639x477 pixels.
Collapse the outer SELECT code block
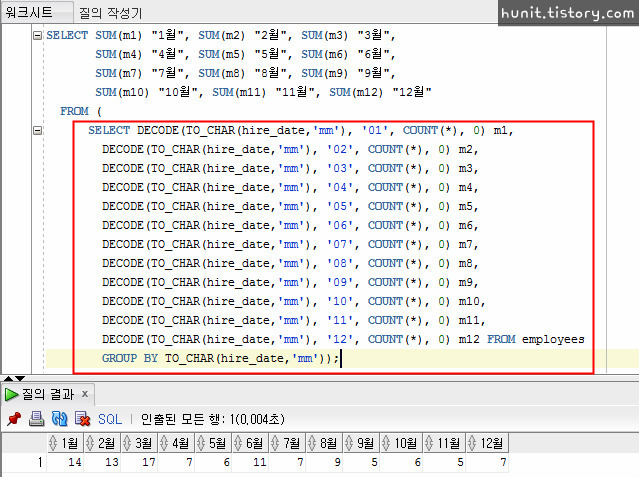coord(37,35)
